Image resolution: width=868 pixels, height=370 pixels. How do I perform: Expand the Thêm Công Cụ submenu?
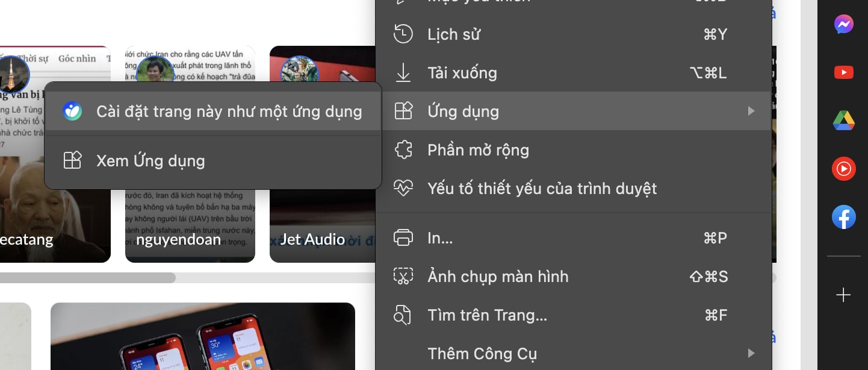[751, 354]
